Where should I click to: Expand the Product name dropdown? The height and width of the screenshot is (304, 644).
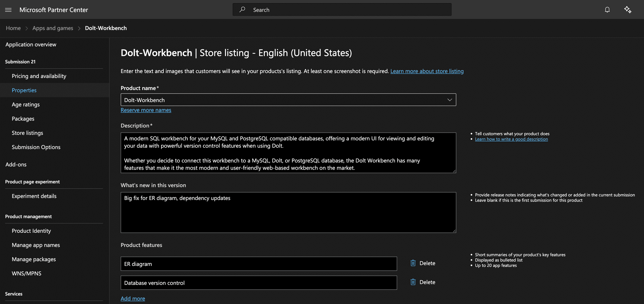click(x=450, y=100)
